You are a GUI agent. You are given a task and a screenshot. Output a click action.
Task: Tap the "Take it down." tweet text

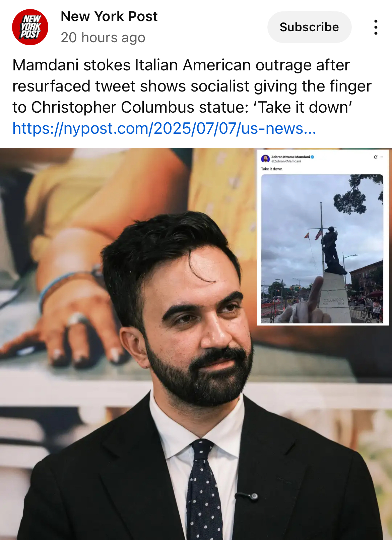pyautogui.click(x=272, y=169)
